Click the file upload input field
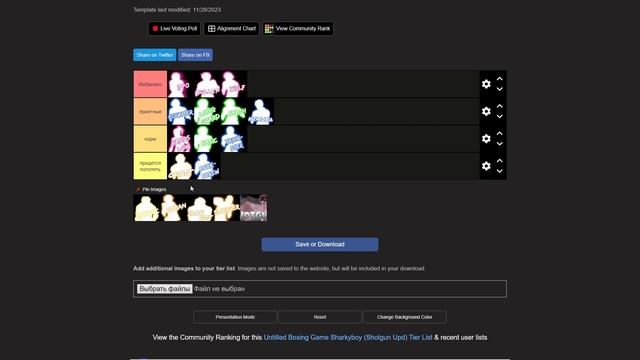 320,289
